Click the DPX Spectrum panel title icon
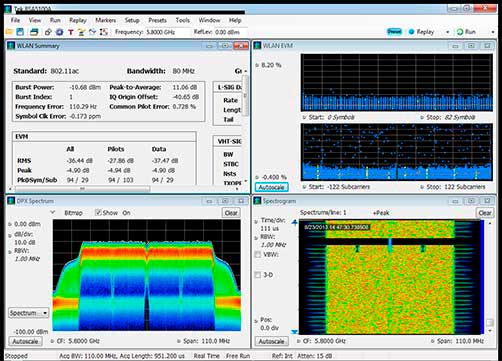This screenshot has width=502, height=361. 11,201
